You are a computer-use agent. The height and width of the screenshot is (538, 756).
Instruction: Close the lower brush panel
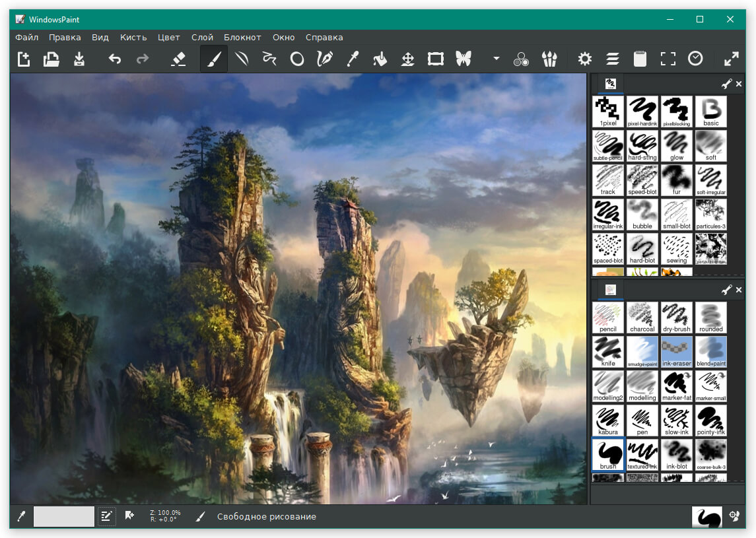point(739,290)
